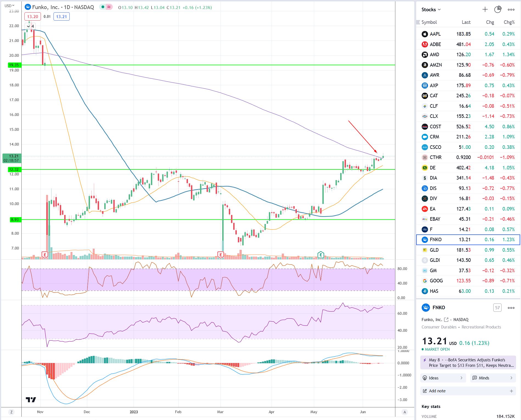Viewport: 521px width, 420px height.
Task: Open the watchlist three-dots menu
Action: tap(511, 10)
